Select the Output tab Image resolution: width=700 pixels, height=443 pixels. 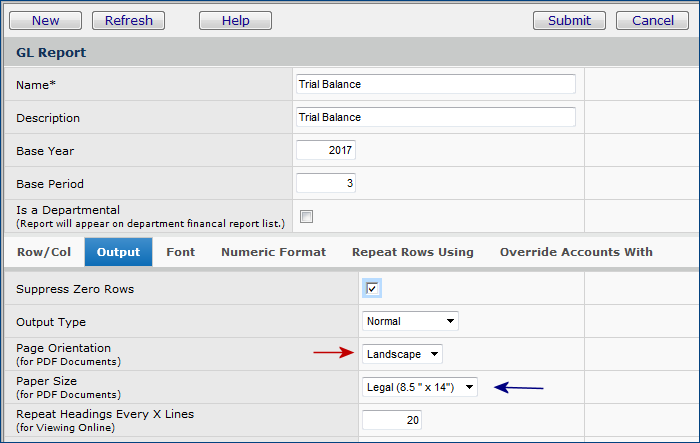[118, 252]
